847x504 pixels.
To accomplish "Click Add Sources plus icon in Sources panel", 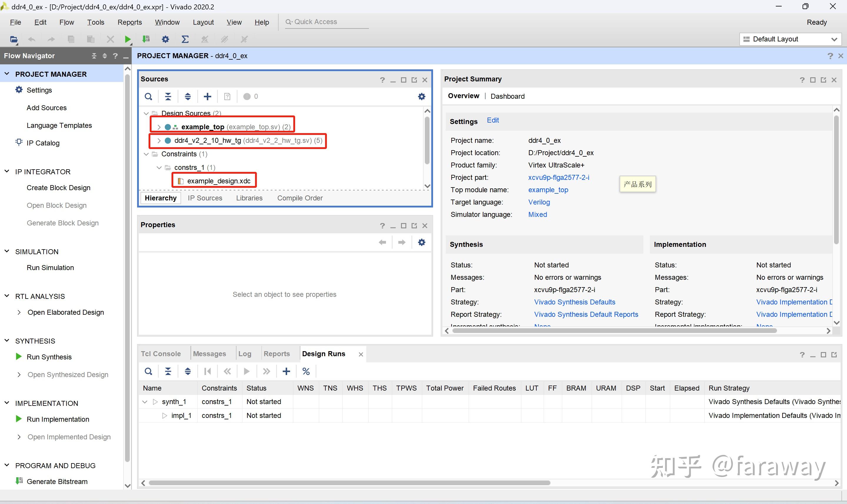I will (207, 96).
